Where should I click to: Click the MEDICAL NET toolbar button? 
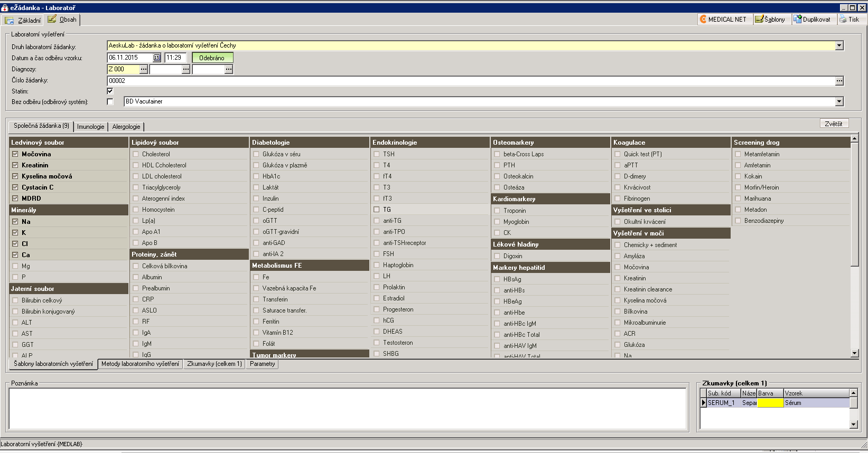724,20
